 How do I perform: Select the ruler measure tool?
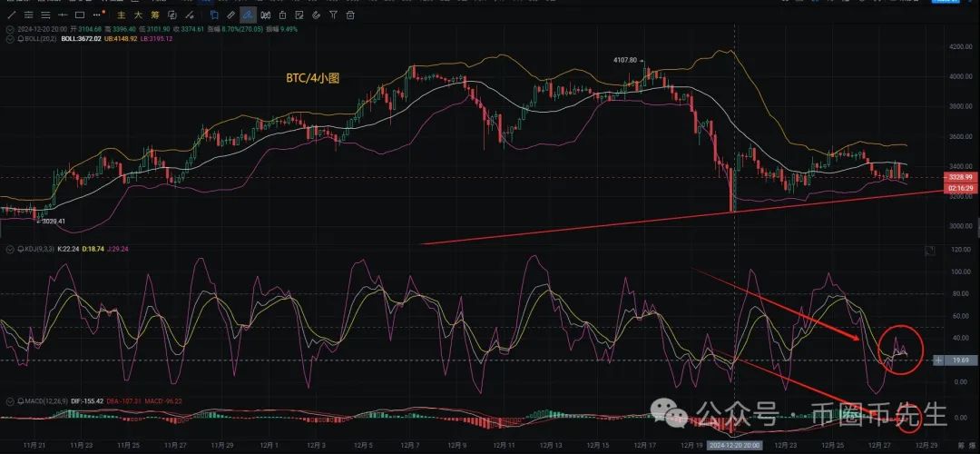click(230, 15)
